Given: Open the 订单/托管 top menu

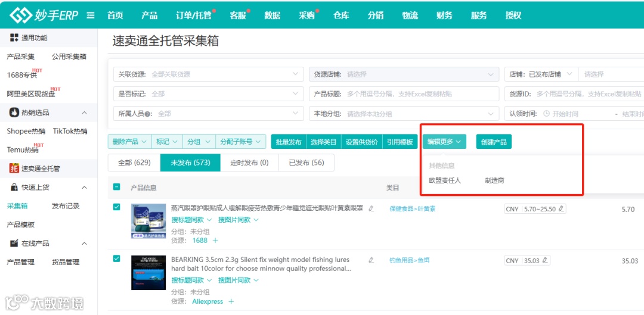Looking at the screenshot, I should point(193,15).
